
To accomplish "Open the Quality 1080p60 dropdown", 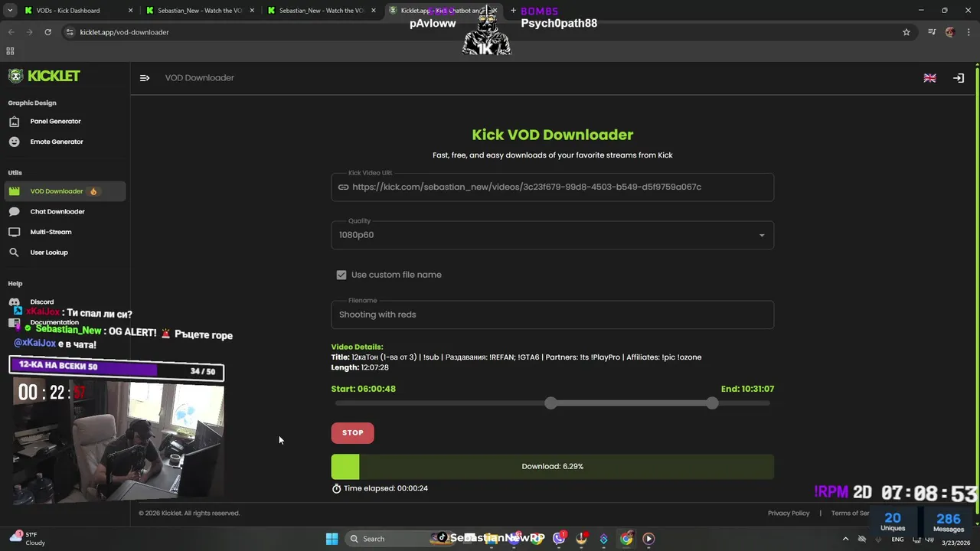I will (552, 235).
